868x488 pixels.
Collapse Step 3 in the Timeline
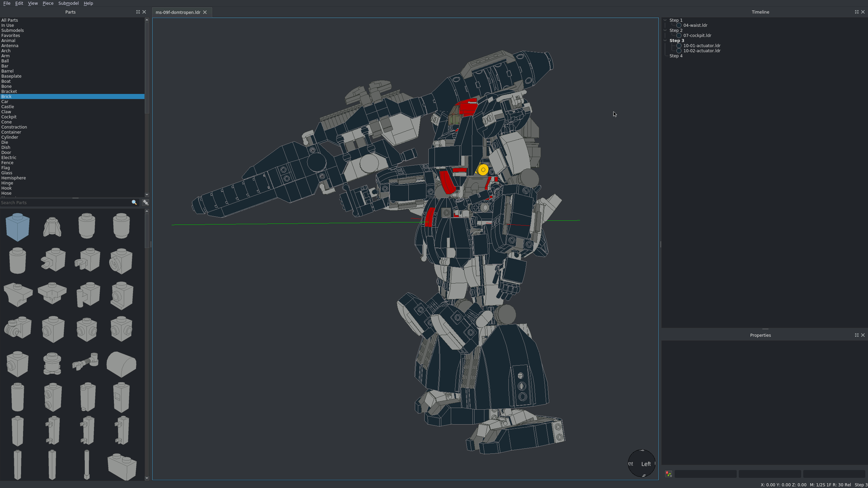666,40
